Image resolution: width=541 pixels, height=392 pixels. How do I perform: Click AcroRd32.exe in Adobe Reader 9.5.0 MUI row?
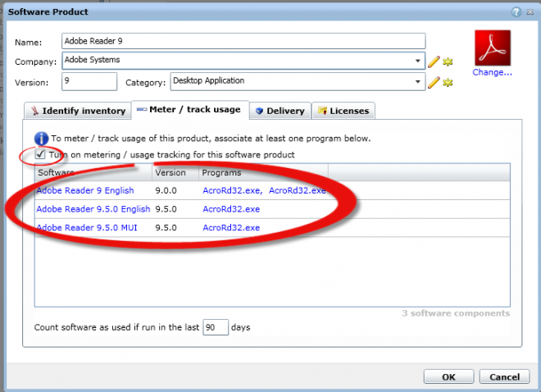tap(231, 228)
